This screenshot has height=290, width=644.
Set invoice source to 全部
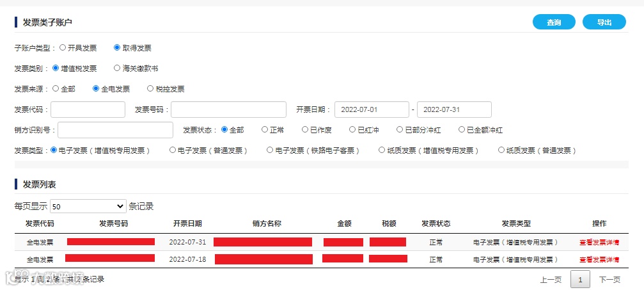[56, 88]
